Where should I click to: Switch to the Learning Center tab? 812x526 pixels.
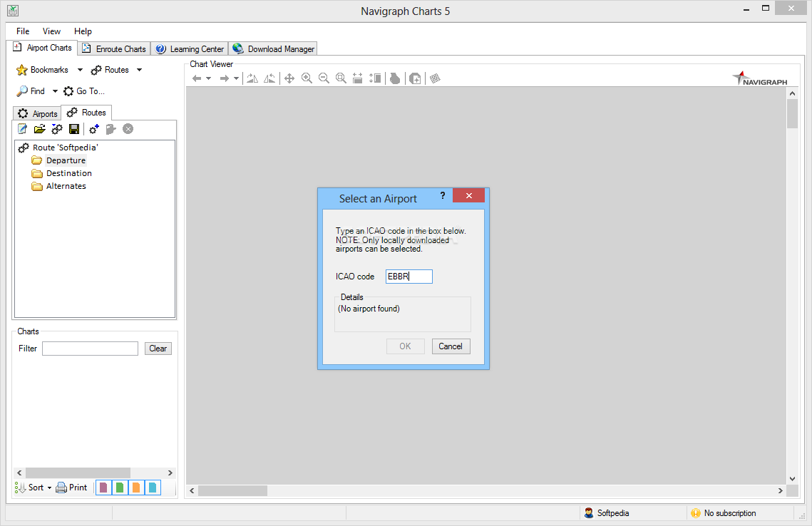pos(190,48)
